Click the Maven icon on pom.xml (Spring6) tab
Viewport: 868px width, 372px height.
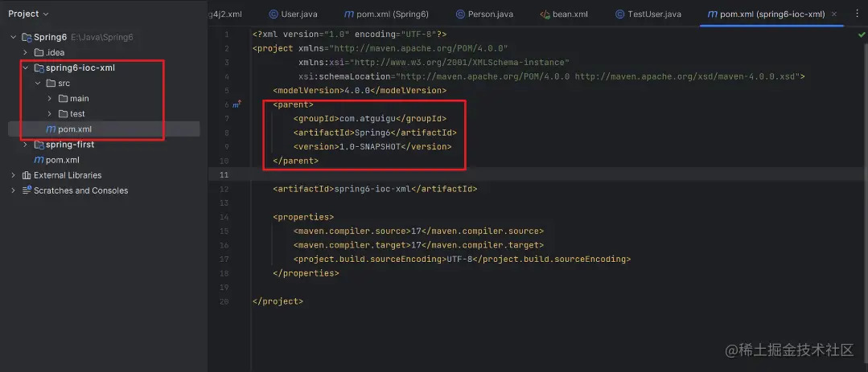pos(349,14)
